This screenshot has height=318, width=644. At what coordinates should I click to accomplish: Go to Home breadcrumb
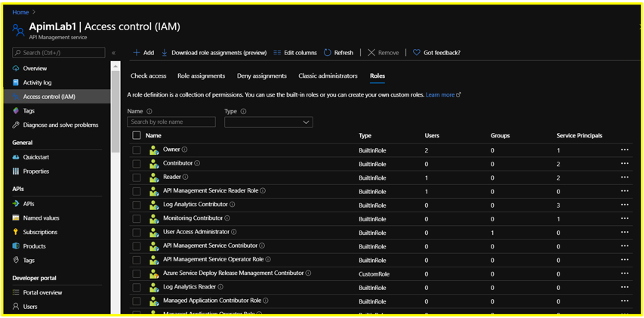(x=20, y=12)
